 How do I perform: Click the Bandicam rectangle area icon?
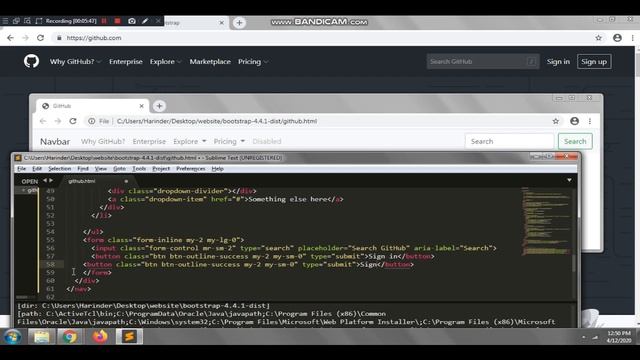(38, 21)
